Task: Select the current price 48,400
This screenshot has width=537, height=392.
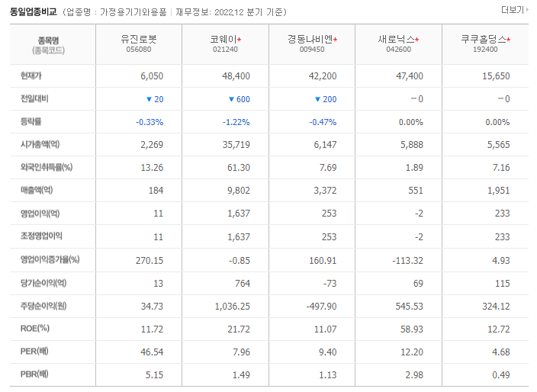Action: click(236, 76)
